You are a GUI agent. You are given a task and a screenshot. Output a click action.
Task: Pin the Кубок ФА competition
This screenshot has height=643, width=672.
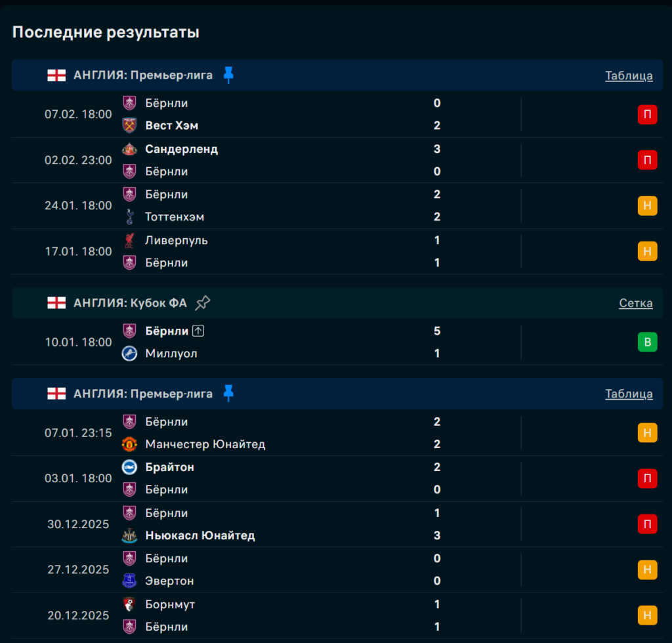203,302
